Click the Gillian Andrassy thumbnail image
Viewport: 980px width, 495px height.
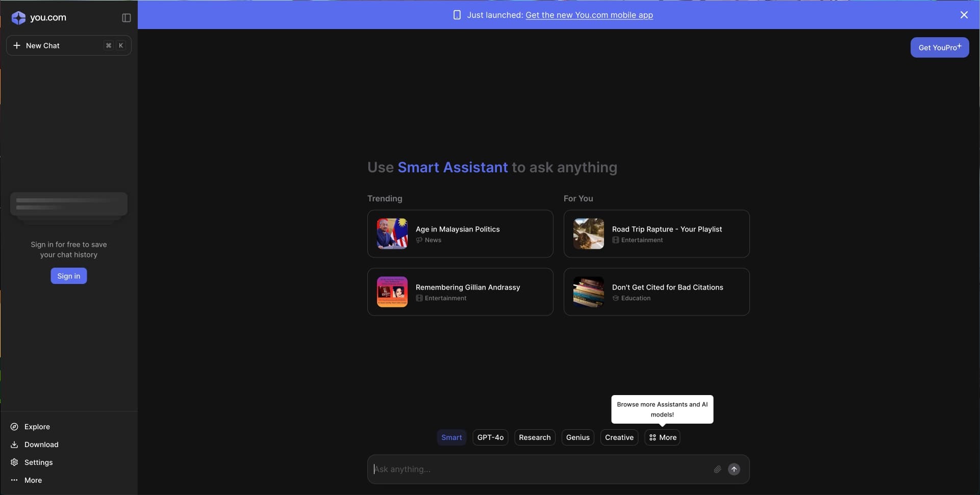click(392, 292)
